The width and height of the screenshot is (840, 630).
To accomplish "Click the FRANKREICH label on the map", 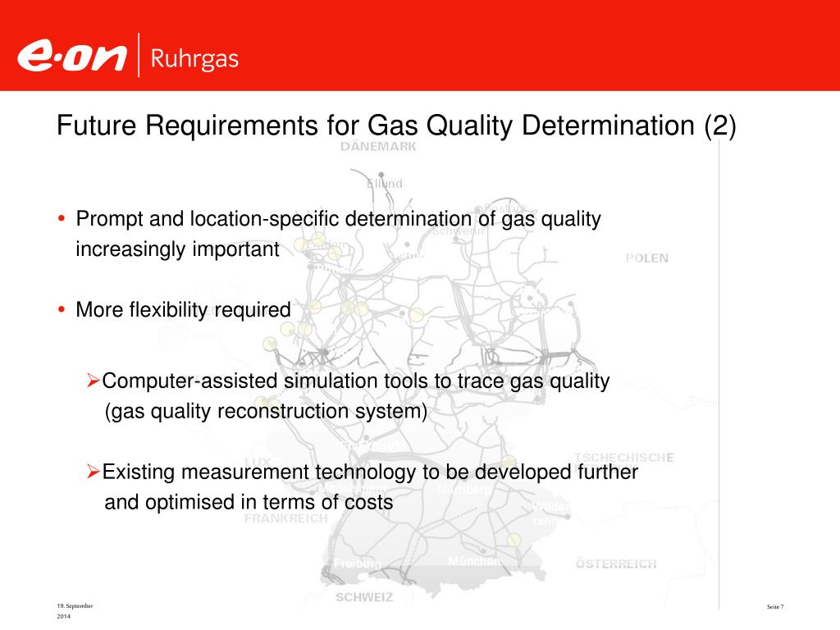I will 286,518.
